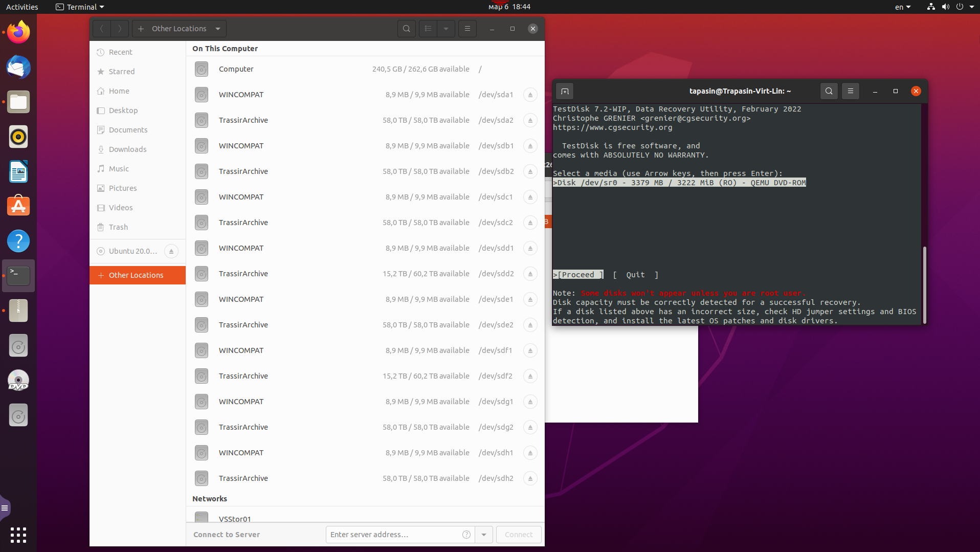980x552 pixels.
Task: Select the /dev/sr0 QEMU DVD-ROM disk line
Action: [680, 183]
